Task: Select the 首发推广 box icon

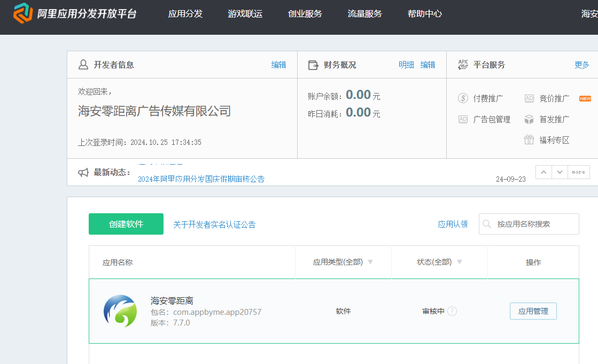Action: coord(529,119)
